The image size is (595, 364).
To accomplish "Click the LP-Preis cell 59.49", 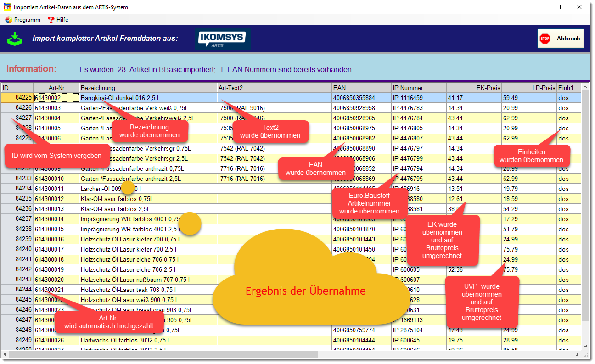I will (x=529, y=98).
